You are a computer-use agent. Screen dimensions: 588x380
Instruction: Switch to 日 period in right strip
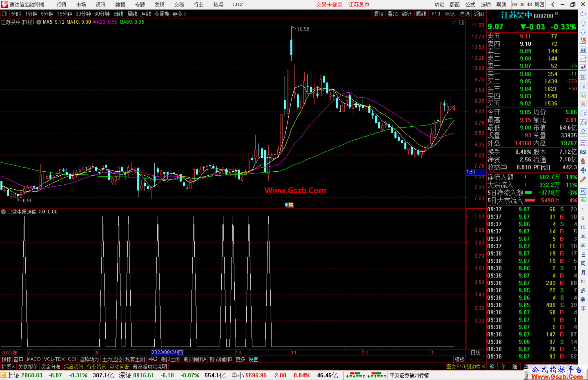coord(583,255)
